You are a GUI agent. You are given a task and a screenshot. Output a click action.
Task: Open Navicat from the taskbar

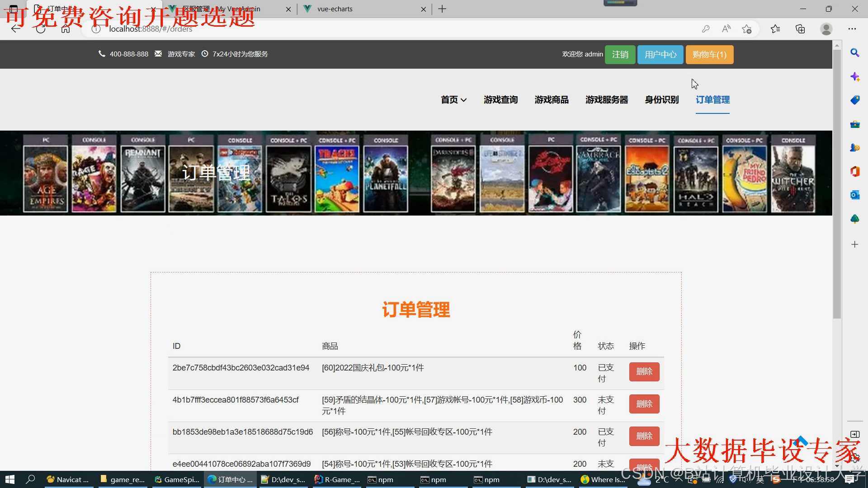69,479
